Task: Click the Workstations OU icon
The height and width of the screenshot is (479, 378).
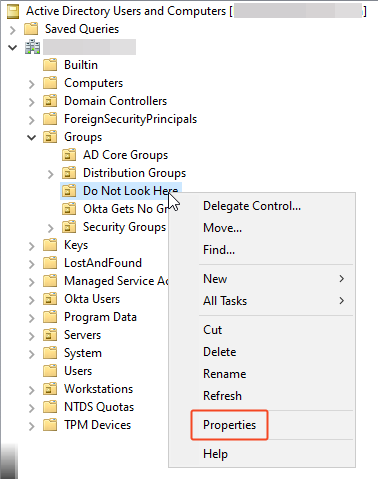Action: 50,389
